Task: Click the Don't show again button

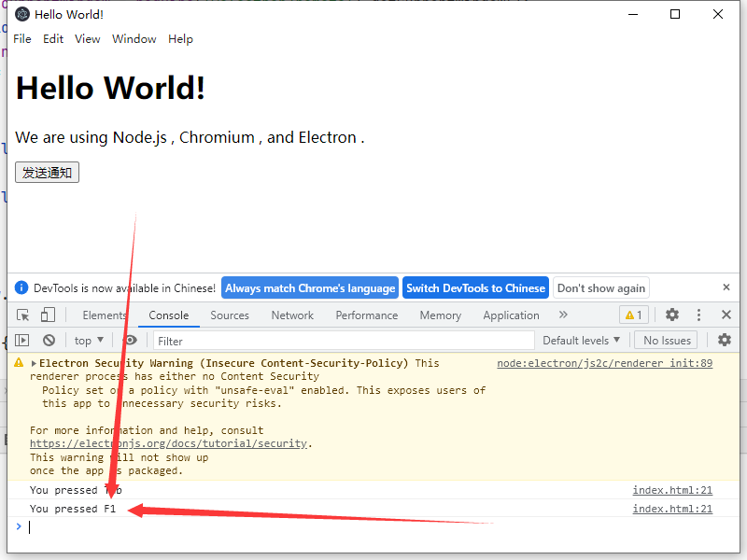Action: (600, 288)
